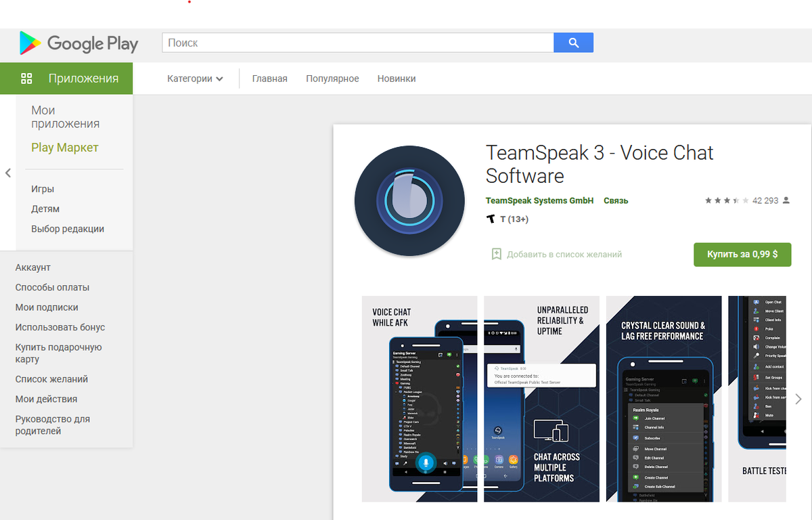The image size is (812, 520).
Task: Open Руководство для родителей
Action: tap(53, 425)
